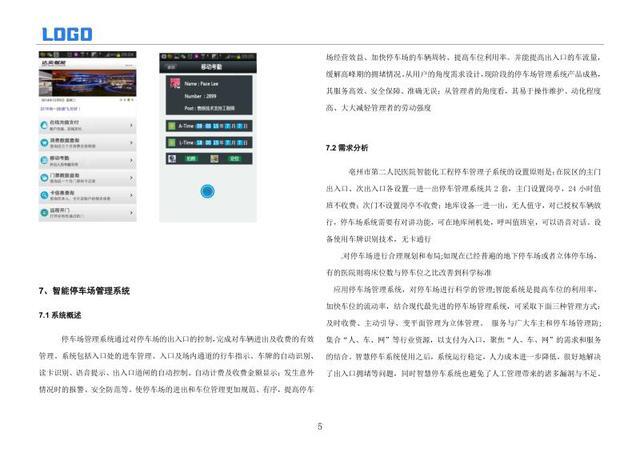Click the blue LOGO in the page header

tap(67, 34)
